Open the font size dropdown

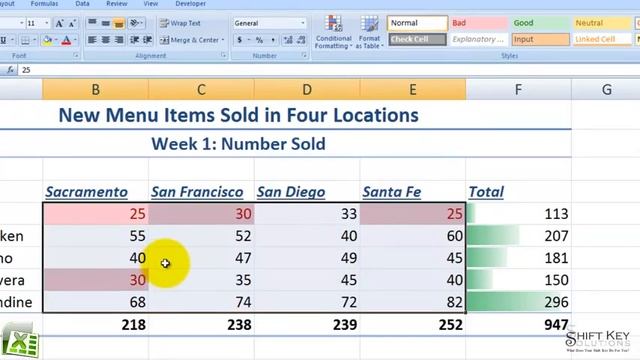(47, 23)
